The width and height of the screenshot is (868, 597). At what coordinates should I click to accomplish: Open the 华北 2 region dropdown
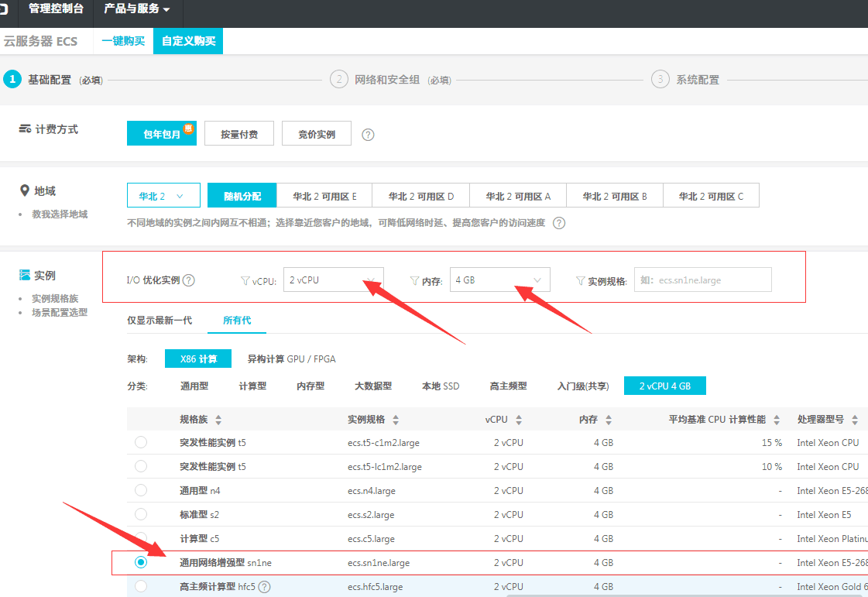tap(163, 196)
